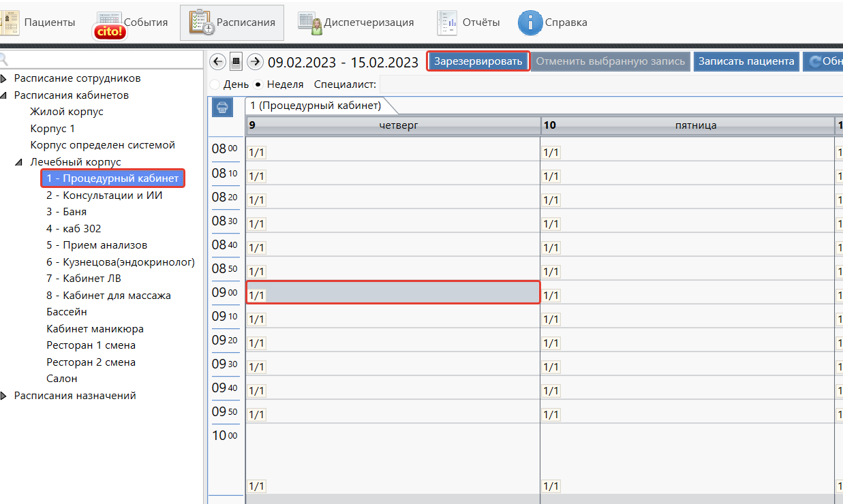Image resolution: width=843 pixels, height=504 pixels.
Task: Click the next week arrow icon
Action: pos(255,62)
